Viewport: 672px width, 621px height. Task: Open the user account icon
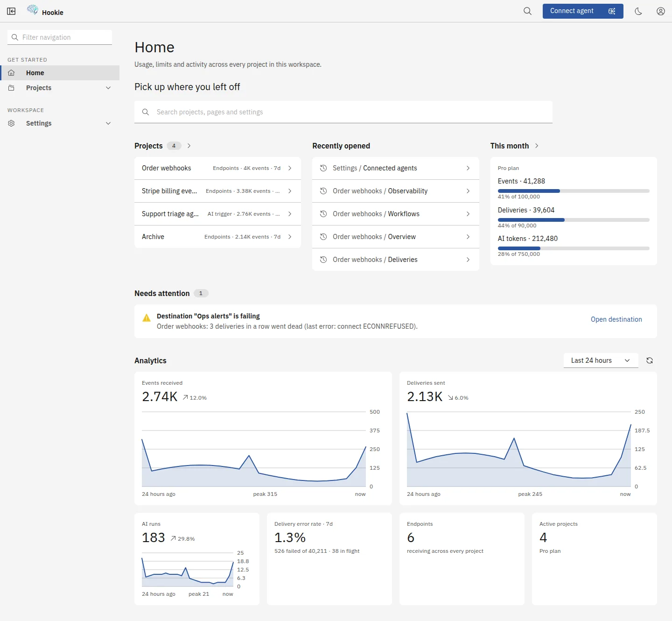(661, 11)
